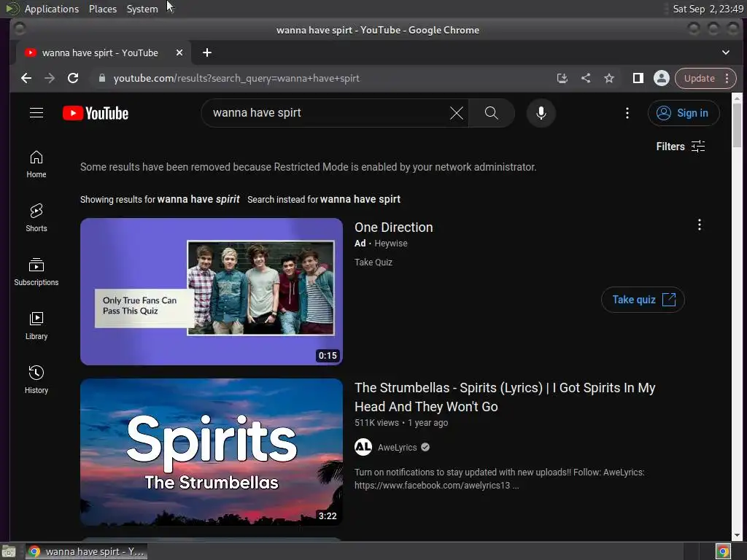This screenshot has width=747, height=560.
Task: Click the Sign in button
Action: (683, 113)
